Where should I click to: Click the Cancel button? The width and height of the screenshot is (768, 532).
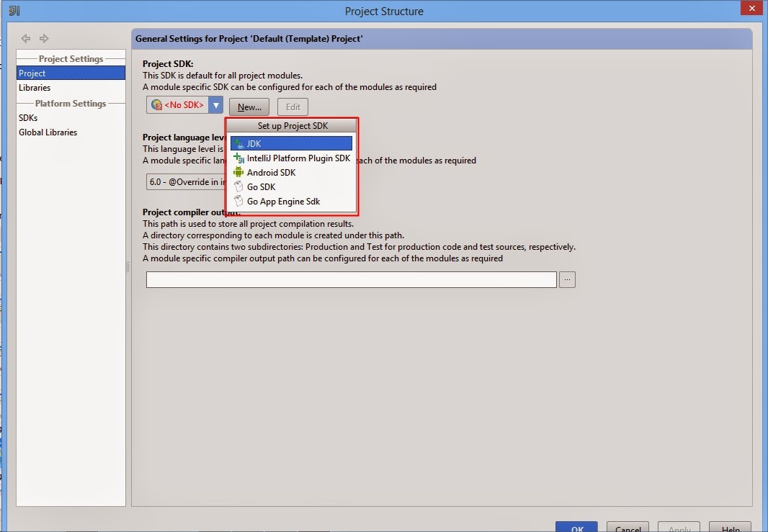(x=628, y=527)
